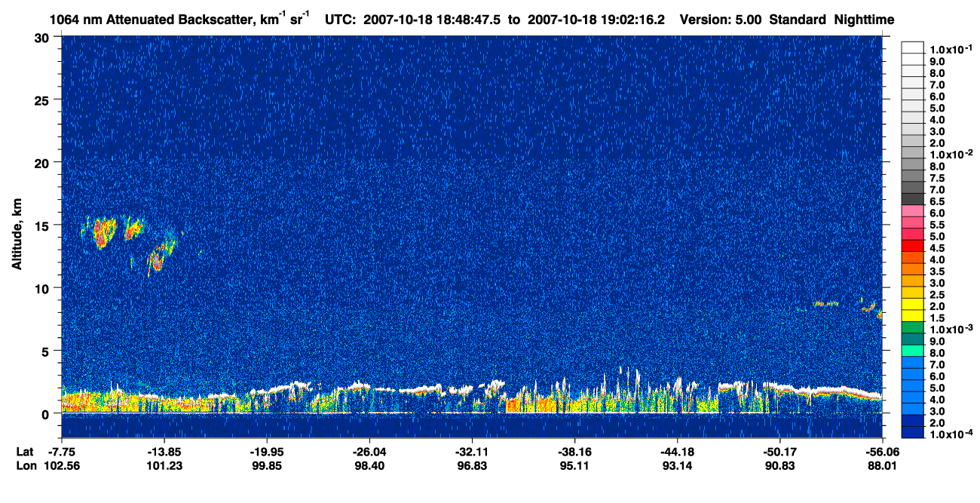The image size is (980, 503).
Task: Click the colorbar label "3.5"
Action: 936,271
